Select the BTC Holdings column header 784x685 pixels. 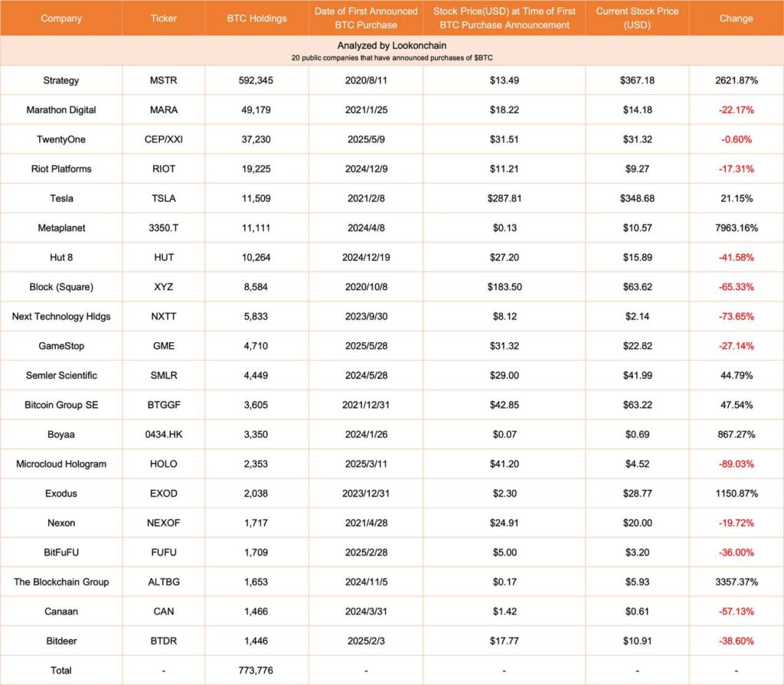pos(256,18)
